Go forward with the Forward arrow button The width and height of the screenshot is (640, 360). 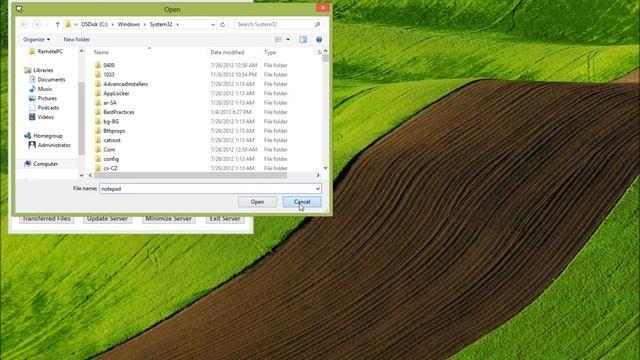[37, 24]
